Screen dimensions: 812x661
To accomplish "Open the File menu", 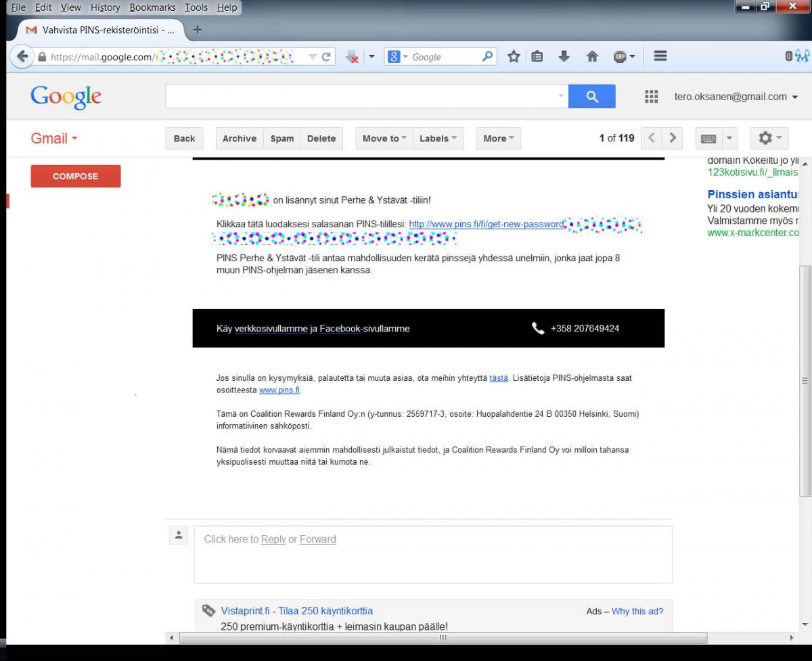I will point(18,7).
